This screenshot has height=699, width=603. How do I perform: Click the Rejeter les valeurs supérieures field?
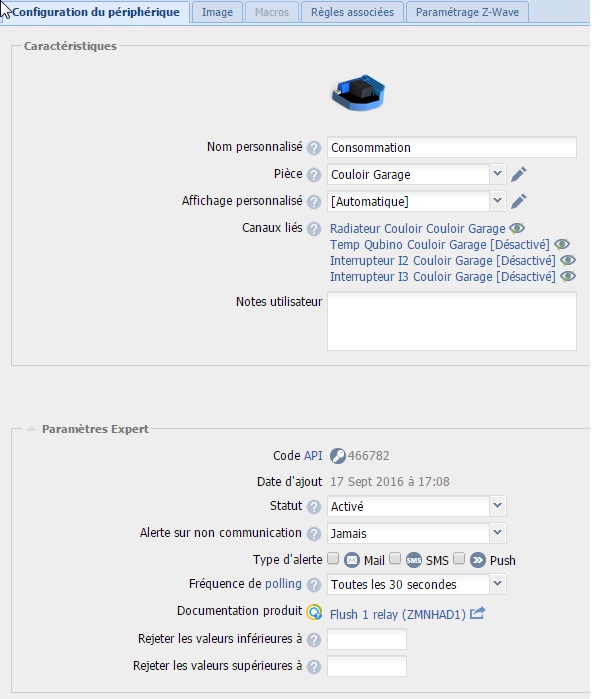pyautogui.click(x=367, y=666)
